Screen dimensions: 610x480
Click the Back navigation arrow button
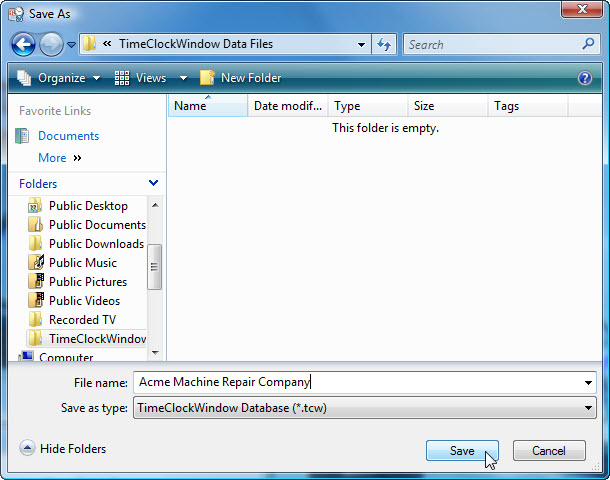pyautogui.click(x=24, y=45)
